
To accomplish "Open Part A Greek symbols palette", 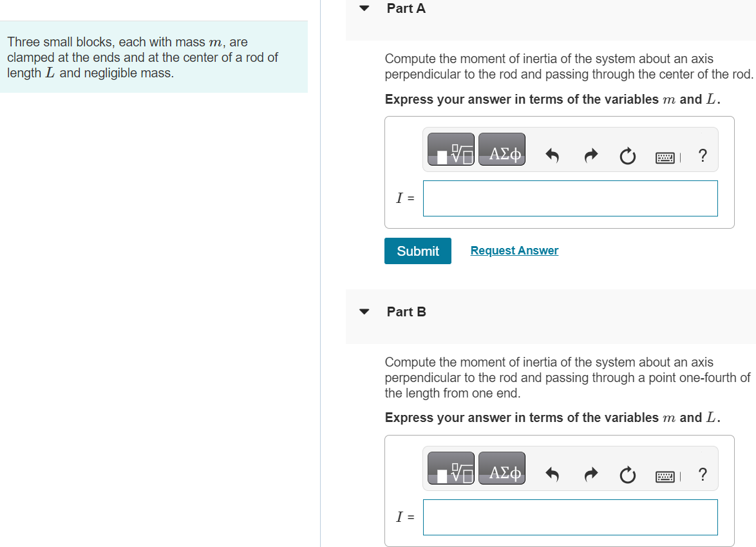I will 502,149.
